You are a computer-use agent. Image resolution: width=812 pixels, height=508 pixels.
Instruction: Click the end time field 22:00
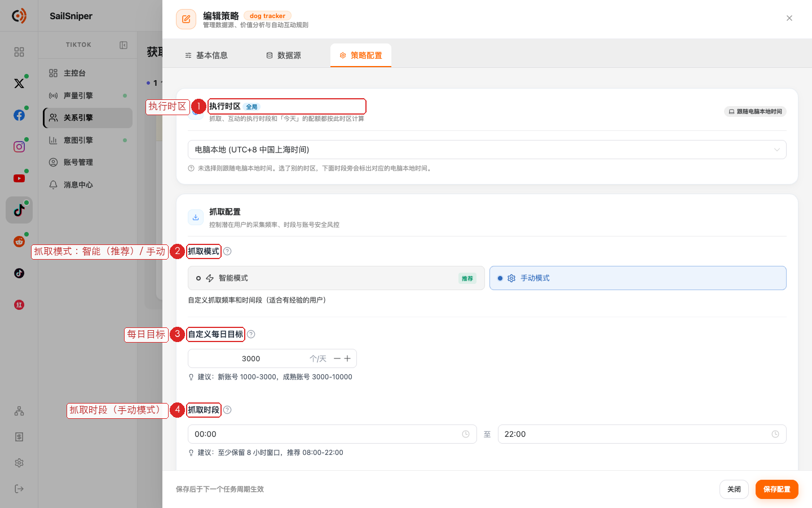pos(642,434)
